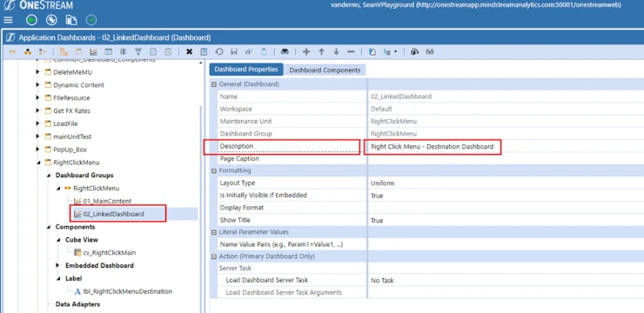Click the move down arrow icon

[x=337, y=51]
